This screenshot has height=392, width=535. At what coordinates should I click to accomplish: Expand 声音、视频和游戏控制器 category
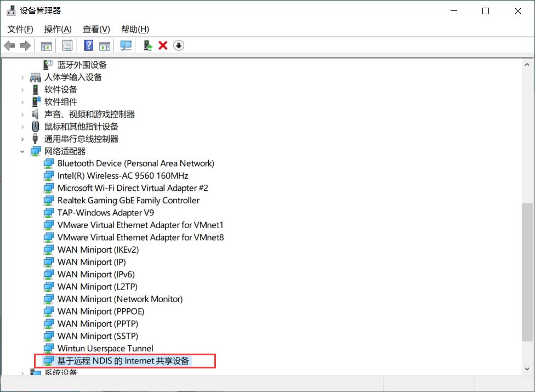point(22,115)
